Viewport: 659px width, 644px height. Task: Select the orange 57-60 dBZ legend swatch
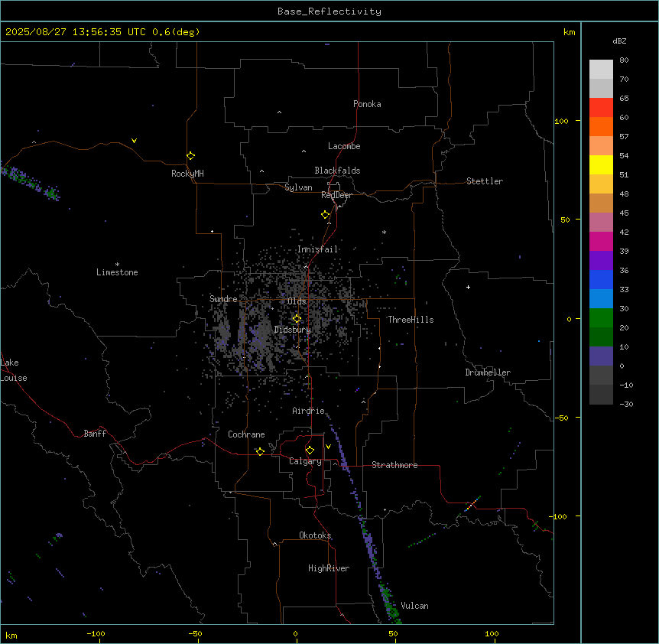(601, 126)
